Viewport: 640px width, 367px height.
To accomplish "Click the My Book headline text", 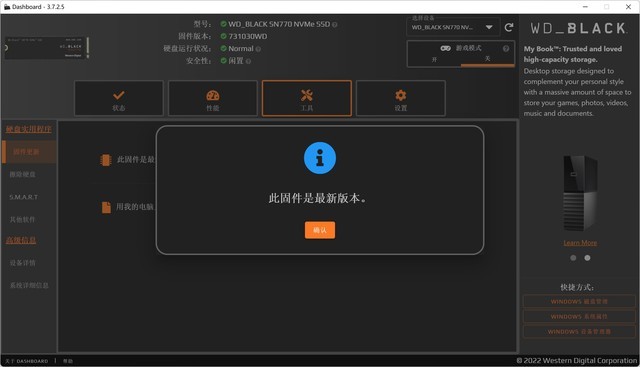I will (573, 54).
